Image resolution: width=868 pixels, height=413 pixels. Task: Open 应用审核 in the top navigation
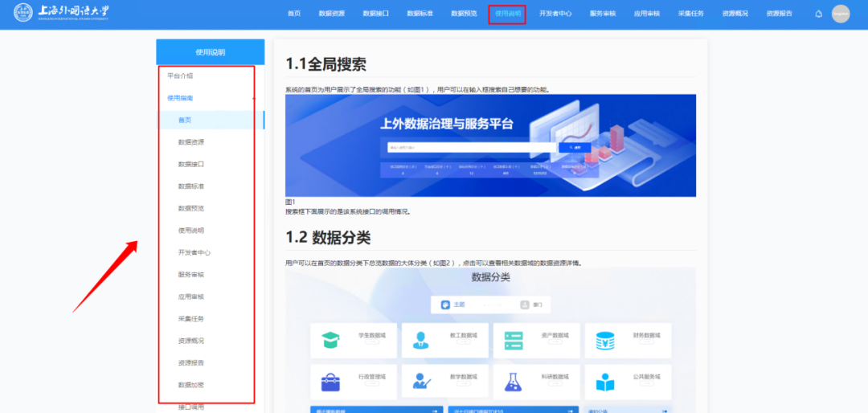(646, 14)
